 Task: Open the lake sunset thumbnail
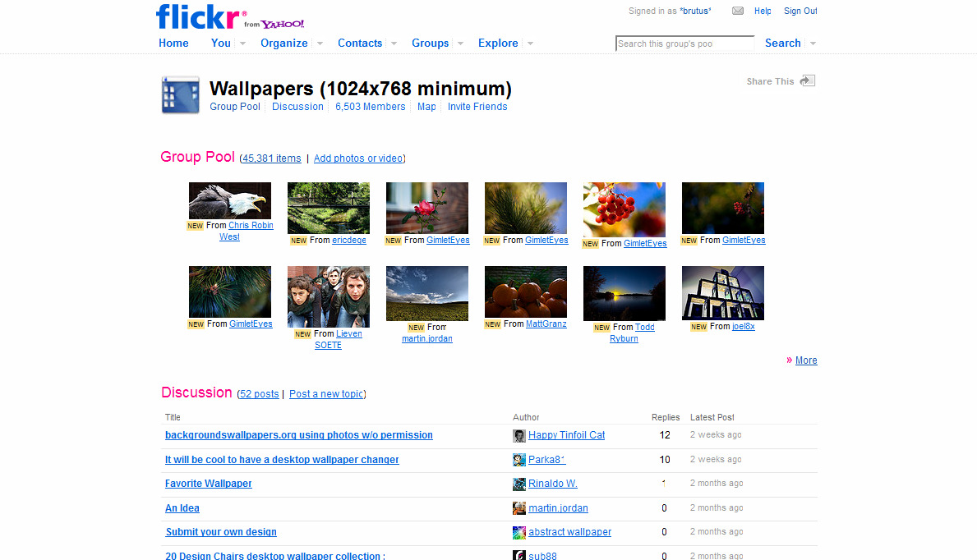[624, 293]
